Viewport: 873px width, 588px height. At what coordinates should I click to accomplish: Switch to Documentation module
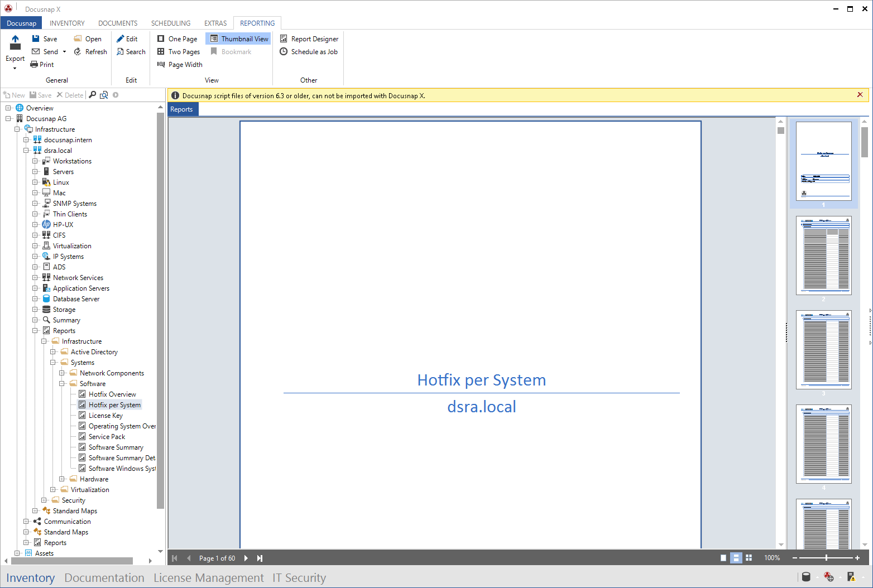coord(104,577)
